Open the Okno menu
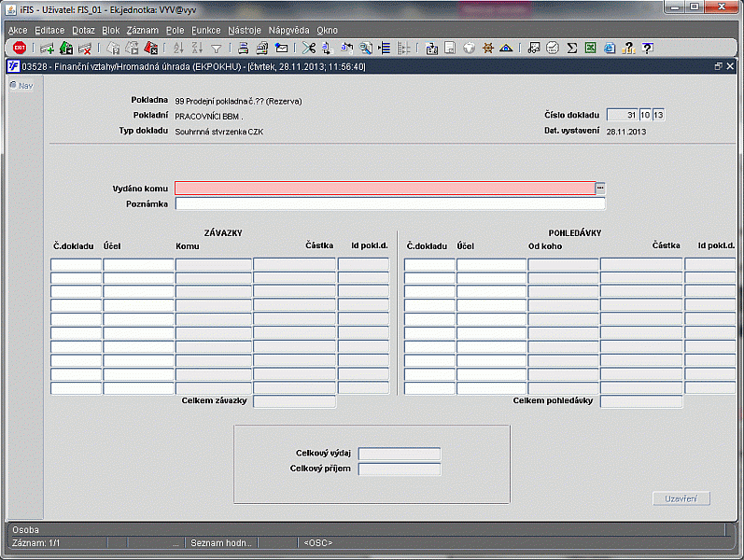Viewport: 744px width, 560px height. tap(327, 31)
